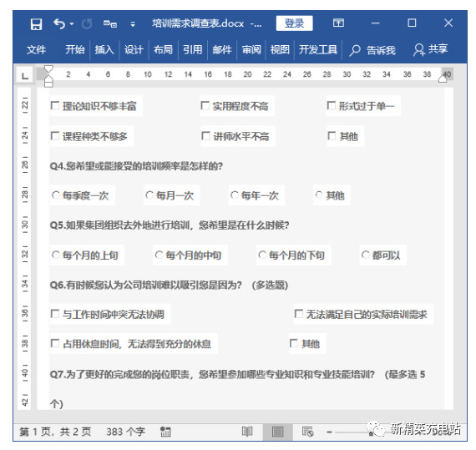Undo the last action
476x450 pixels.
[x=59, y=23]
